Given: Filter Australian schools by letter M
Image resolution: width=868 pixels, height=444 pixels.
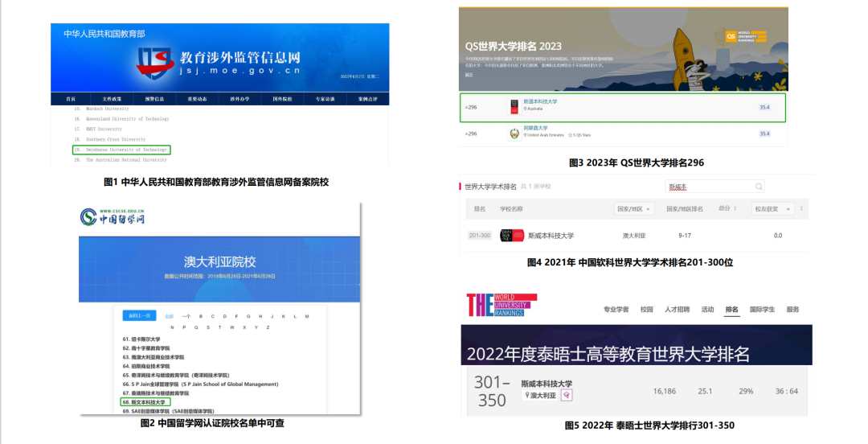Looking at the screenshot, I should (307, 316).
